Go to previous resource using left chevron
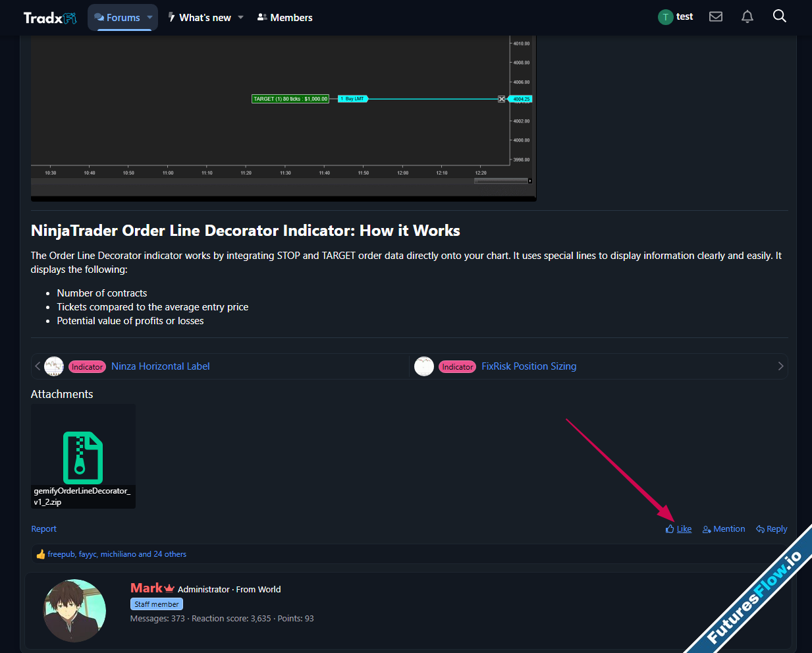This screenshot has height=653, width=812. click(x=38, y=366)
